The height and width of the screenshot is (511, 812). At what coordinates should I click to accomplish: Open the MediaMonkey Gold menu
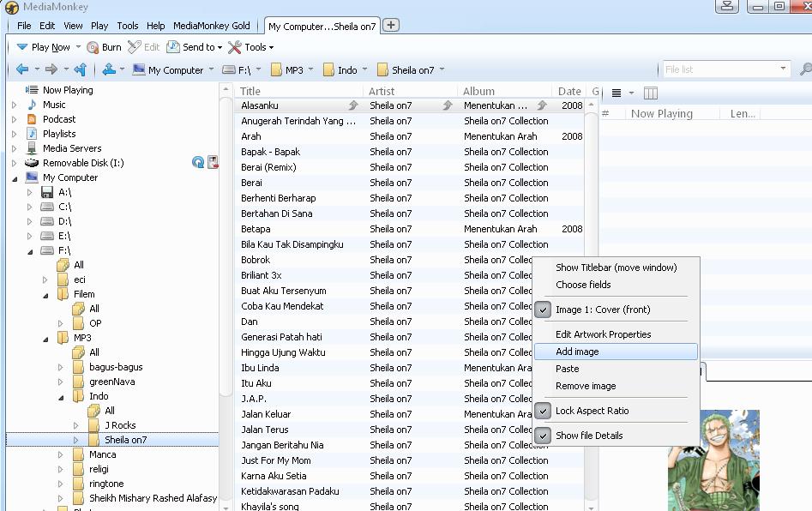(x=211, y=26)
